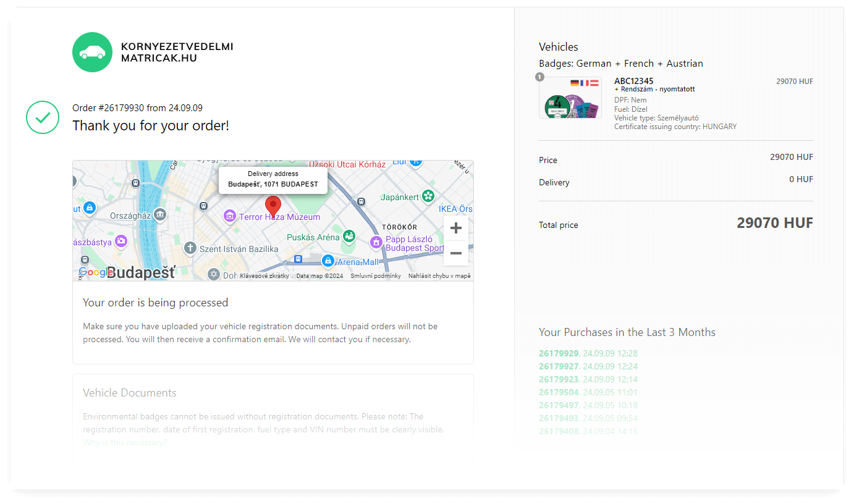Click the Papp László Budapest Sport marker

(x=376, y=243)
